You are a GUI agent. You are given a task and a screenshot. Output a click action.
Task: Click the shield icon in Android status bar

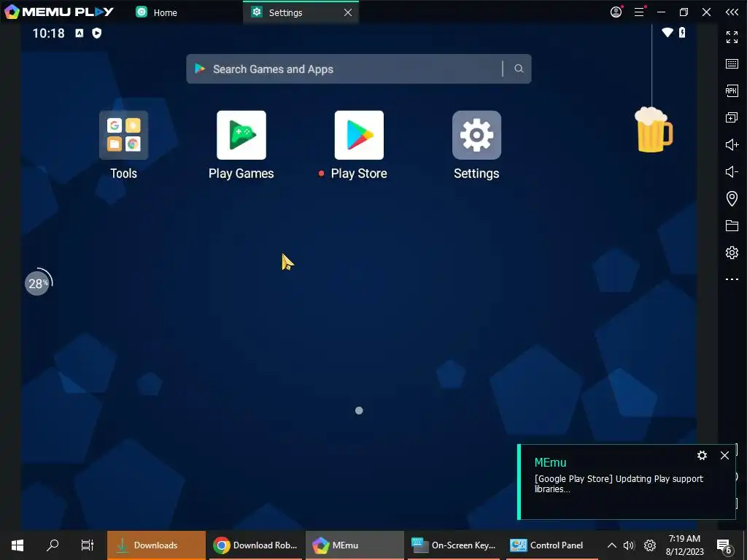97,33
